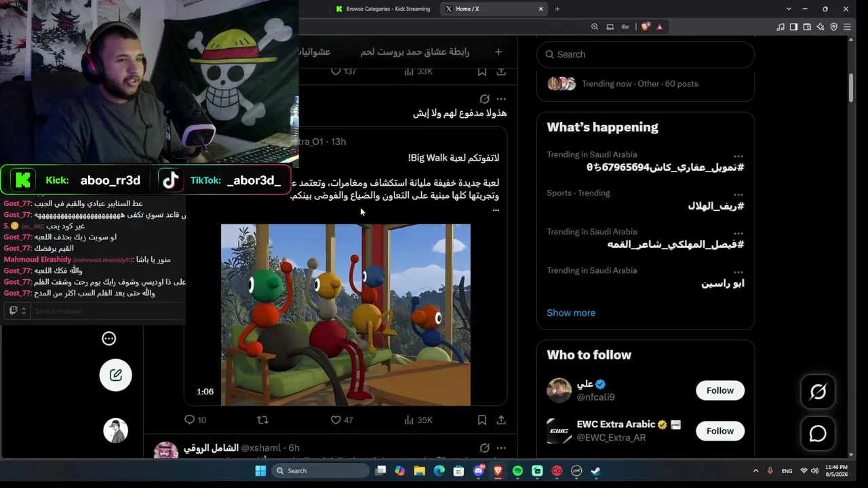The width and height of the screenshot is (868, 488).
Task: Reply to the Big Walk post
Action: point(195,420)
